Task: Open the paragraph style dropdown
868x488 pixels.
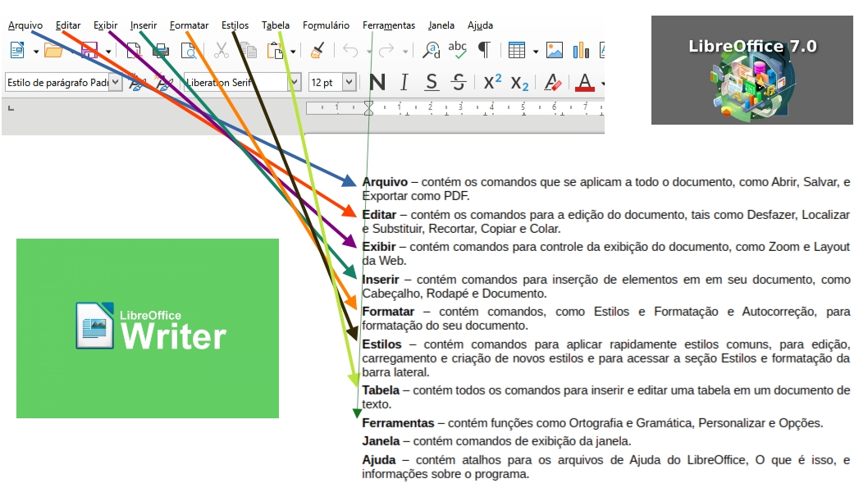Action: tap(115, 82)
